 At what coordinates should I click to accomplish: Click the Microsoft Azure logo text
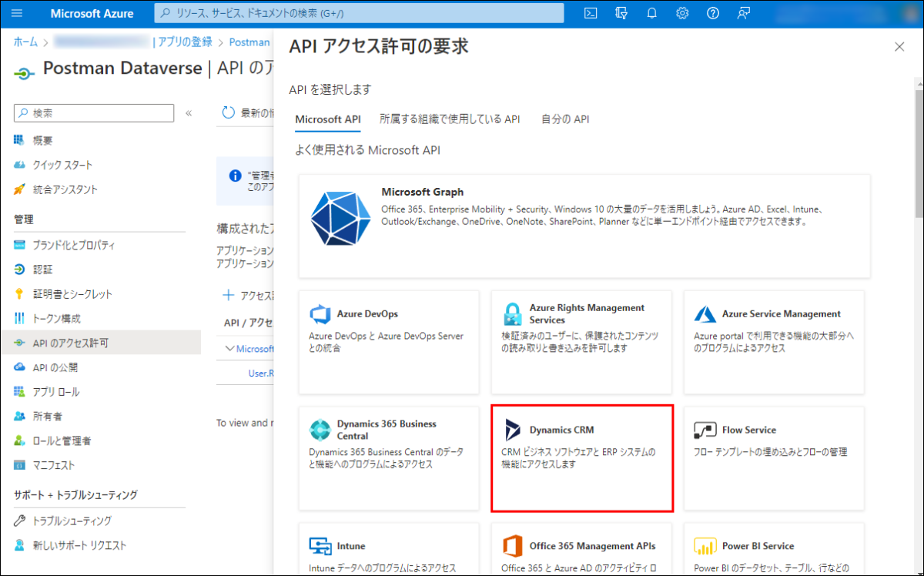coord(92,13)
